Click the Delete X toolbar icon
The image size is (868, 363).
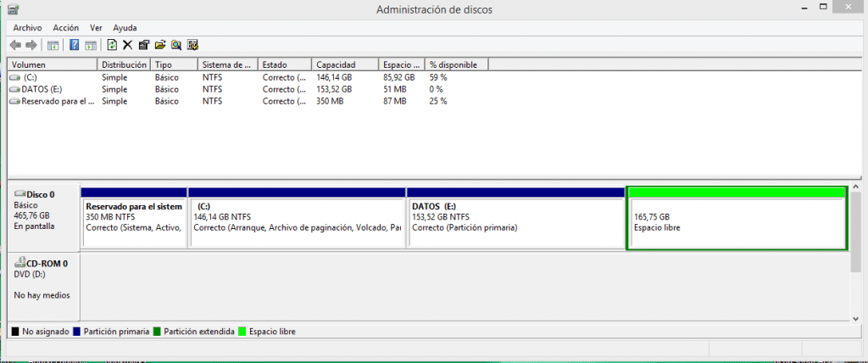coord(127,45)
